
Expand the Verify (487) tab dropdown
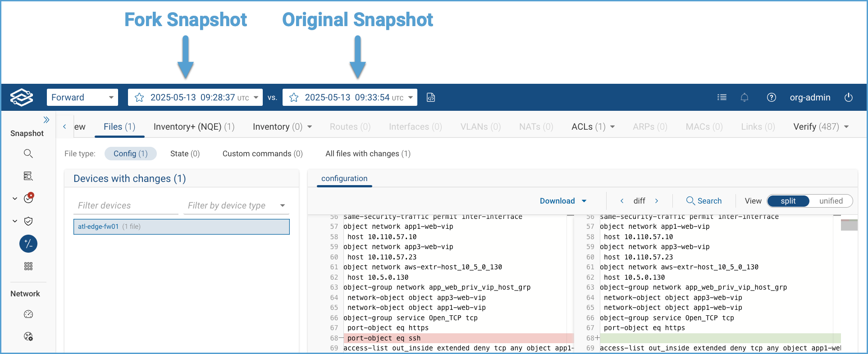pos(846,127)
